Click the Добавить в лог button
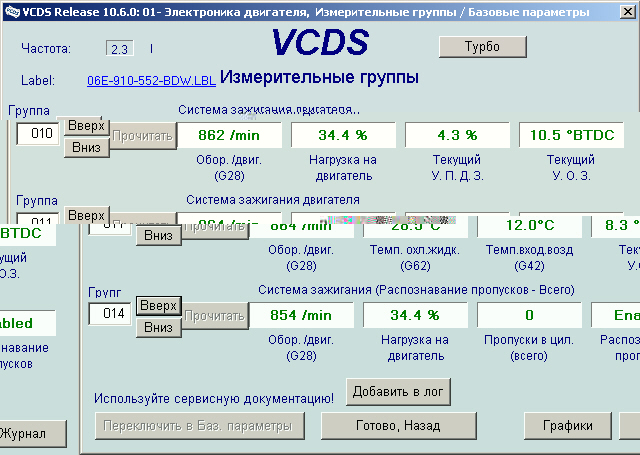 pos(398,392)
